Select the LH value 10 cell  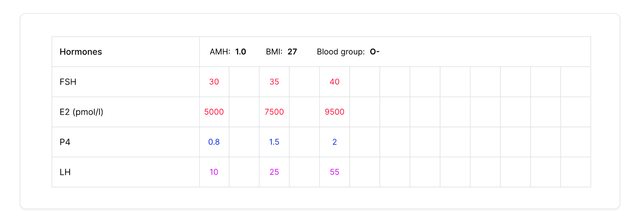[x=214, y=172]
